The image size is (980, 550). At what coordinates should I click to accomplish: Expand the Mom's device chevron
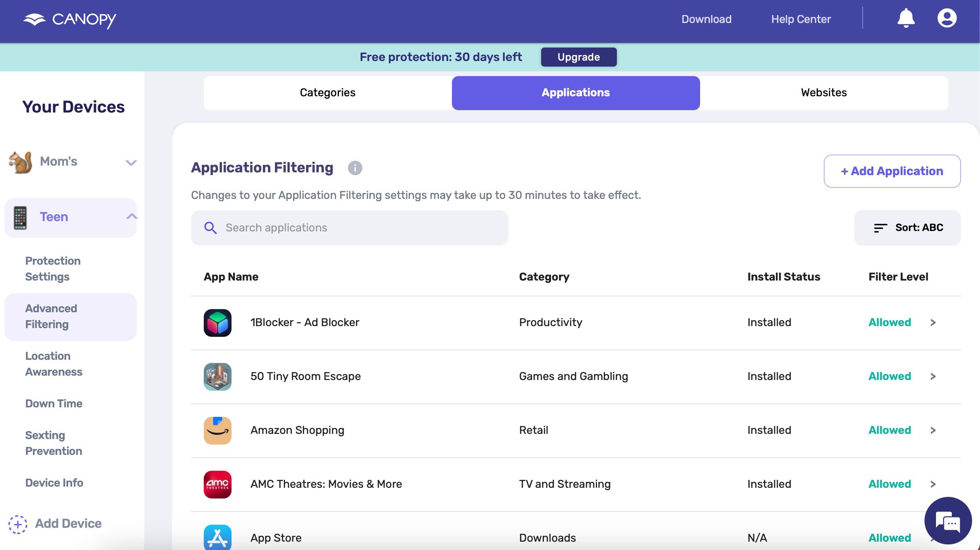click(131, 162)
